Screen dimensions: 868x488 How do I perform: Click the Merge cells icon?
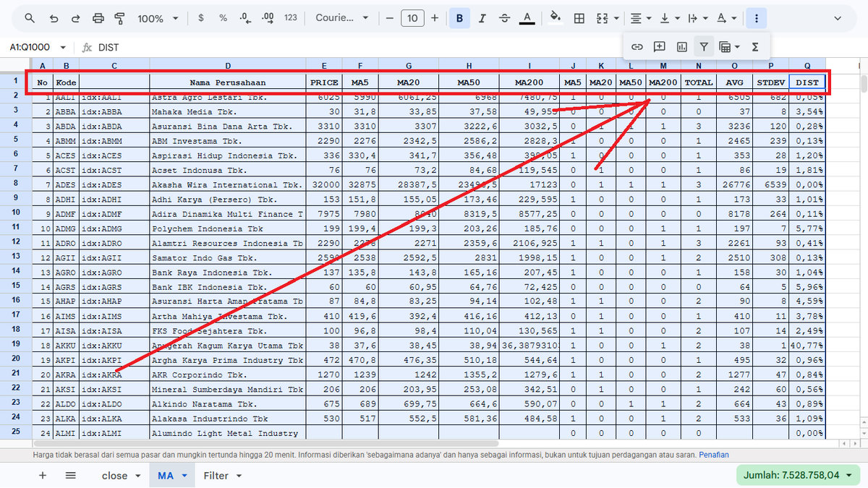(602, 18)
